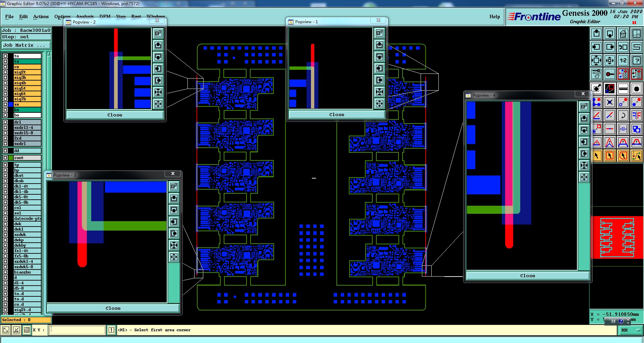
Task: Click the Home view icon
Action: (623, 34)
